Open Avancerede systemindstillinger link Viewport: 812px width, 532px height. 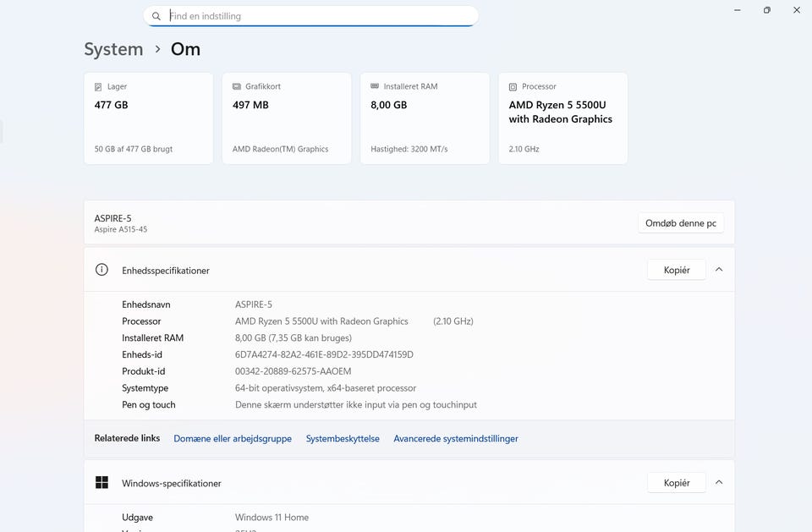[x=456, y=439]
